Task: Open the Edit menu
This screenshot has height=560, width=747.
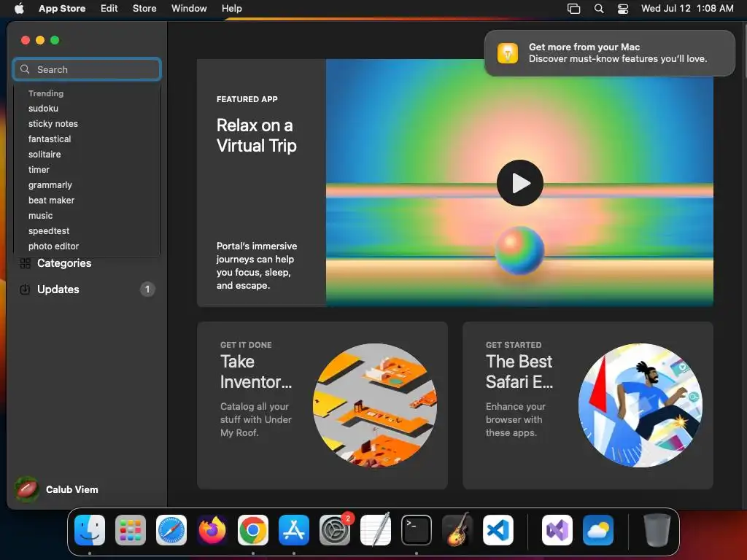Action: tap(109, 8)
